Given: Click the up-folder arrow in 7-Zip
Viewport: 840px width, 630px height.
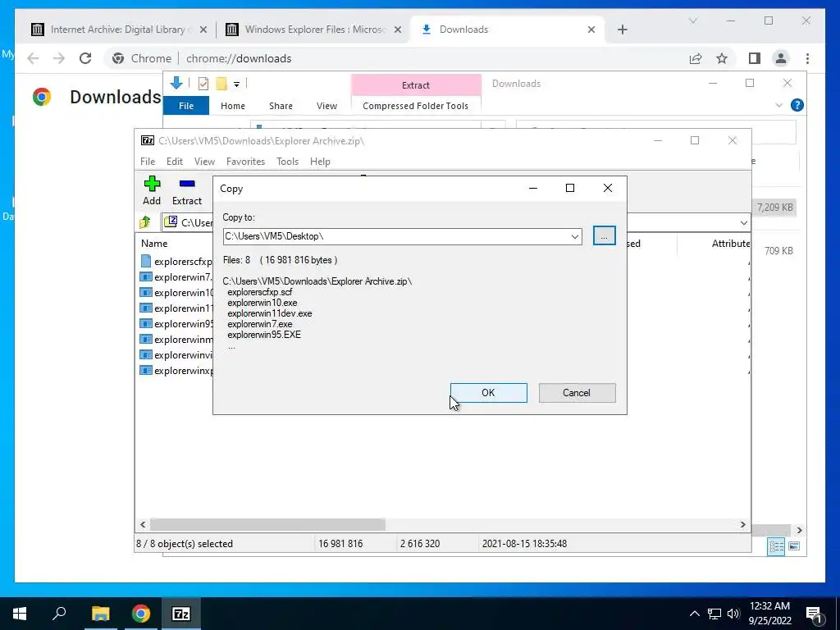Looking at the screenshot, I should click(145, 221).
